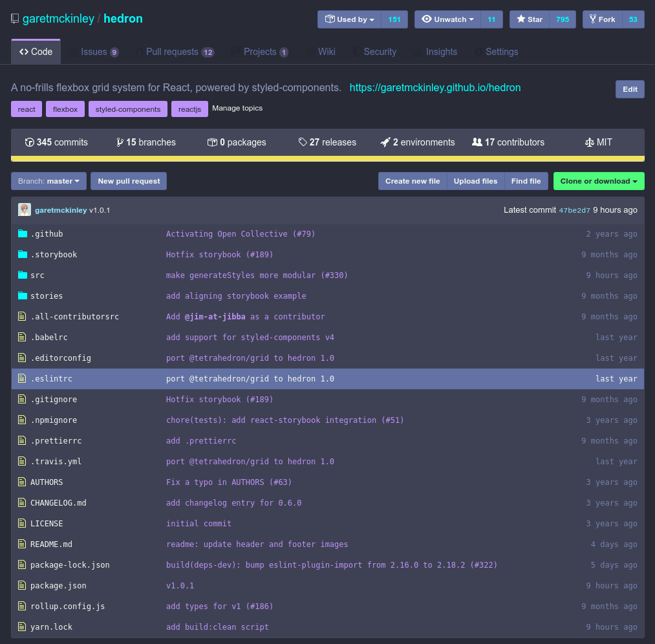Switch to the Code tab
Image resolution: width=655 pixels, height=644 pixels.
click(36, 52)
